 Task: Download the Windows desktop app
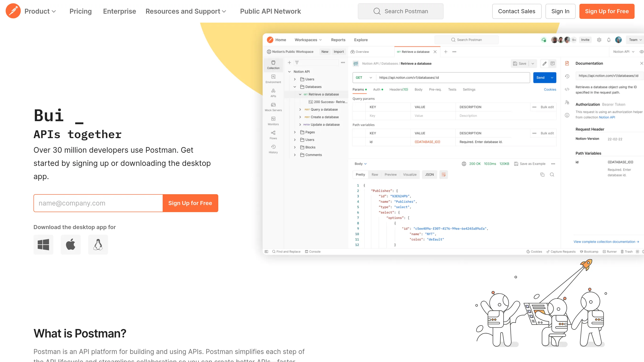coord(43,244)
